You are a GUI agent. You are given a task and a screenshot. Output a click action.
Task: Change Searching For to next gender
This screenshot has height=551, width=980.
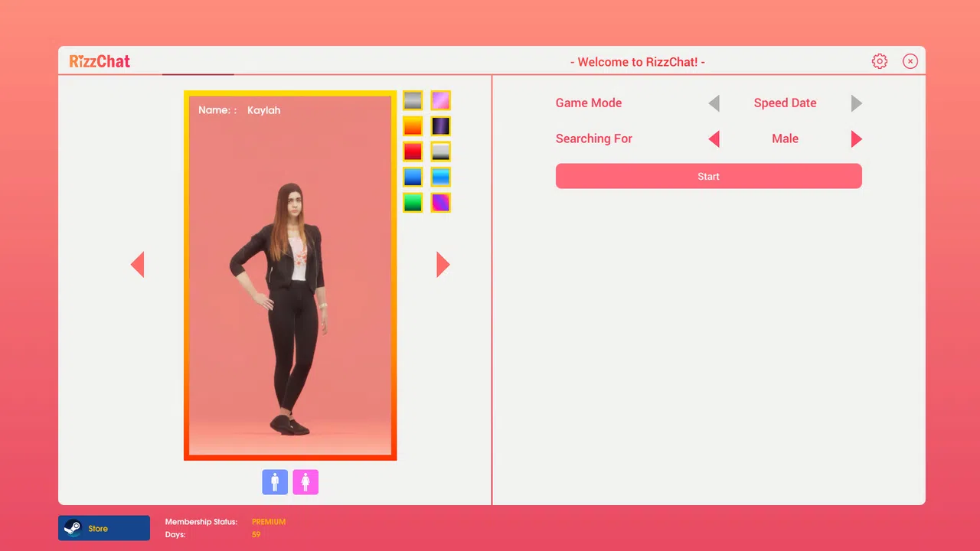pos(857,139)
